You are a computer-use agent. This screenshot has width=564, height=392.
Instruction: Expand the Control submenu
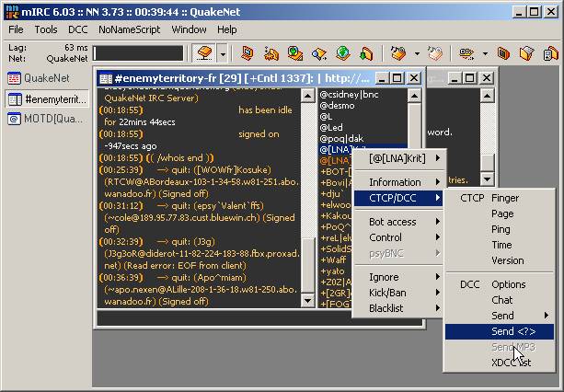[x=398, y=237]
